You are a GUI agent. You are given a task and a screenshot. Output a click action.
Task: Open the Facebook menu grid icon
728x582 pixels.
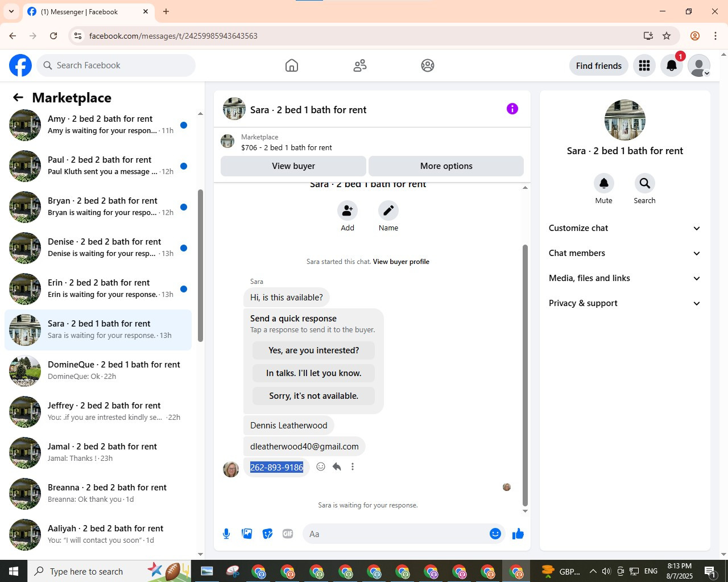tap(644, 65)
